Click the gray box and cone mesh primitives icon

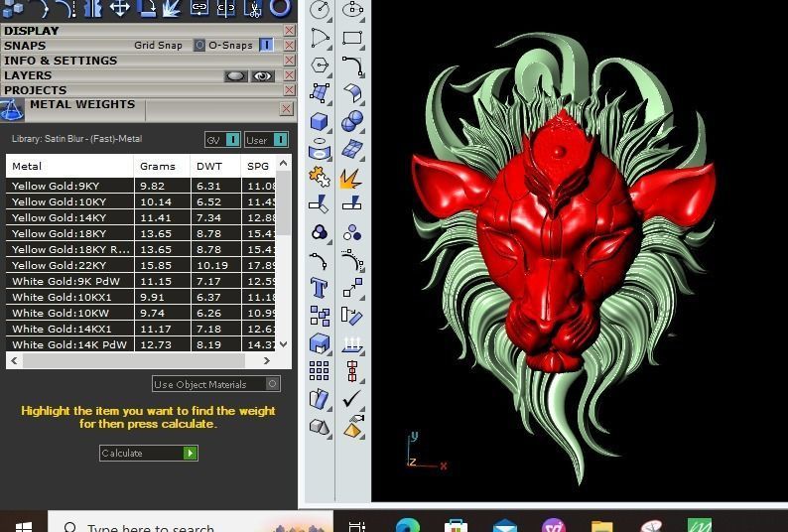click(x=320, y=427)
